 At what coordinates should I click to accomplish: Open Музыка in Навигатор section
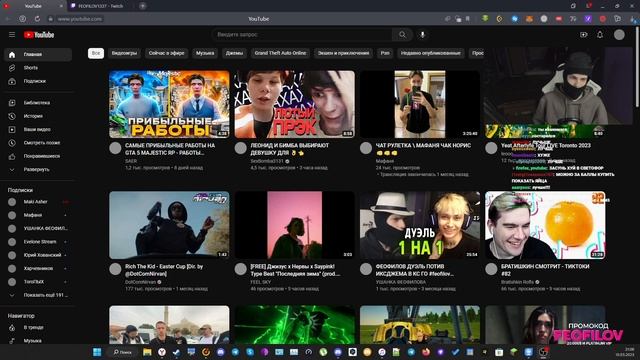pos(38,341)
